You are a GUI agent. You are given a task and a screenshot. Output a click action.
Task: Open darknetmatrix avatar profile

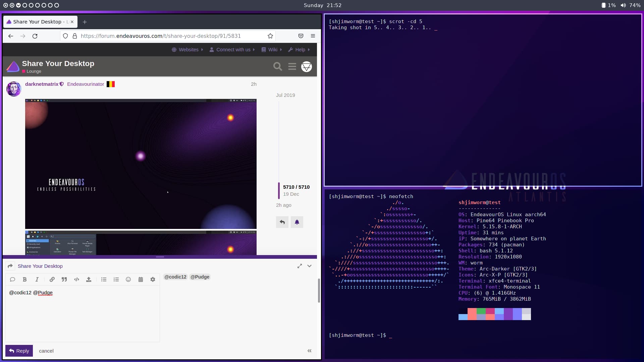click(x=14, y=89)
